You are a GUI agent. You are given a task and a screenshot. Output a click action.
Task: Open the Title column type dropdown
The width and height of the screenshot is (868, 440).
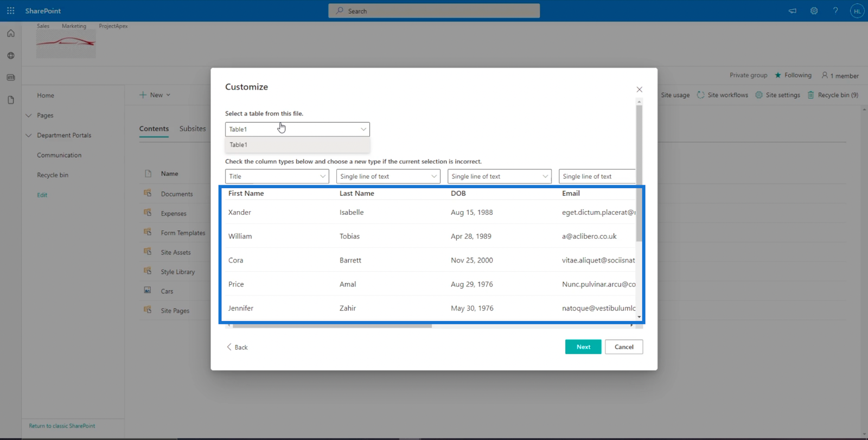coord(277,176)
